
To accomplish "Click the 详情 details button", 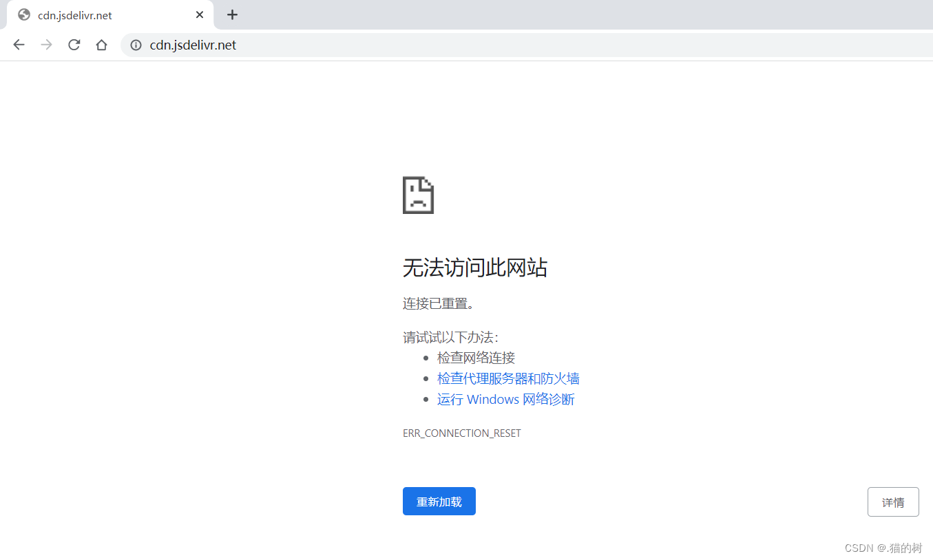I will [893, 502].
